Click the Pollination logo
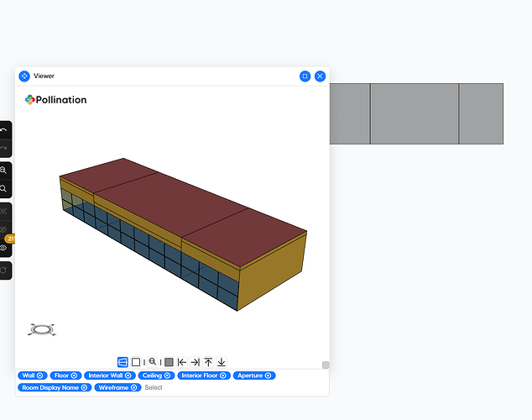This screenshot has height=420, width=532. click(x=56, y=99)
